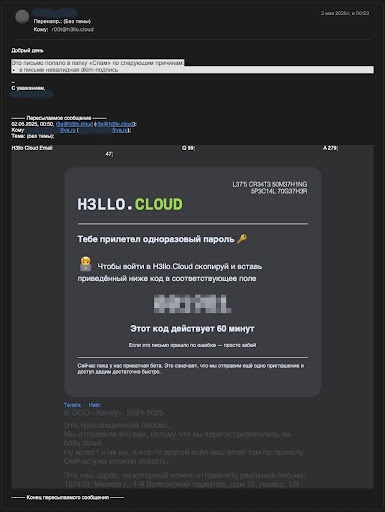Image resolution: width=385 pixels, height=512 pixels.
Task: Click the message date and time stamp
Action: coord(345,13)
